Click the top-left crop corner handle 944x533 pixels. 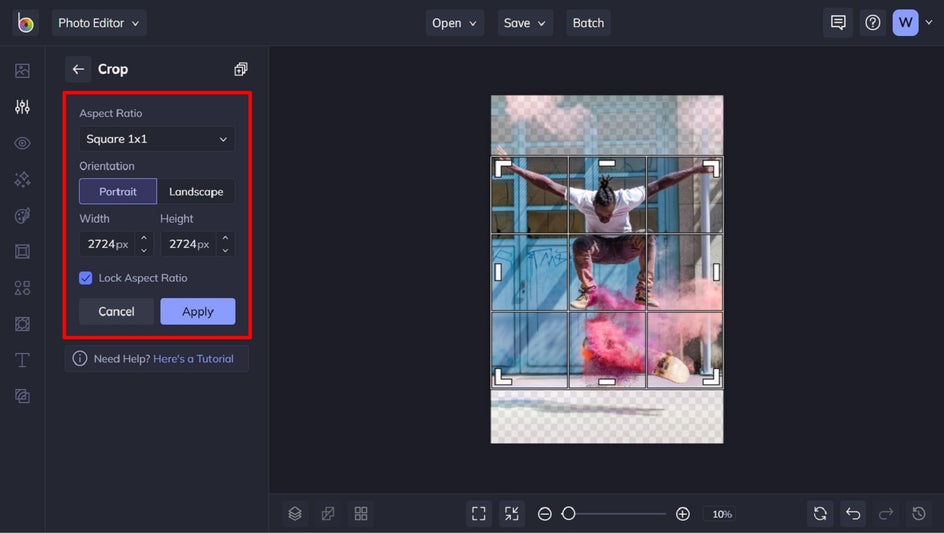[x=502, y=168]
